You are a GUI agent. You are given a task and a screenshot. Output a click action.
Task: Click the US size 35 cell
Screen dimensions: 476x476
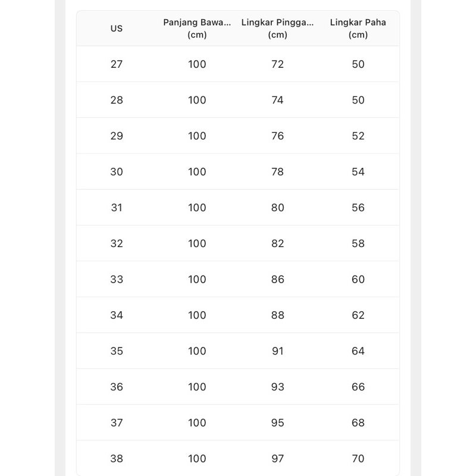[x=117, y=351]
